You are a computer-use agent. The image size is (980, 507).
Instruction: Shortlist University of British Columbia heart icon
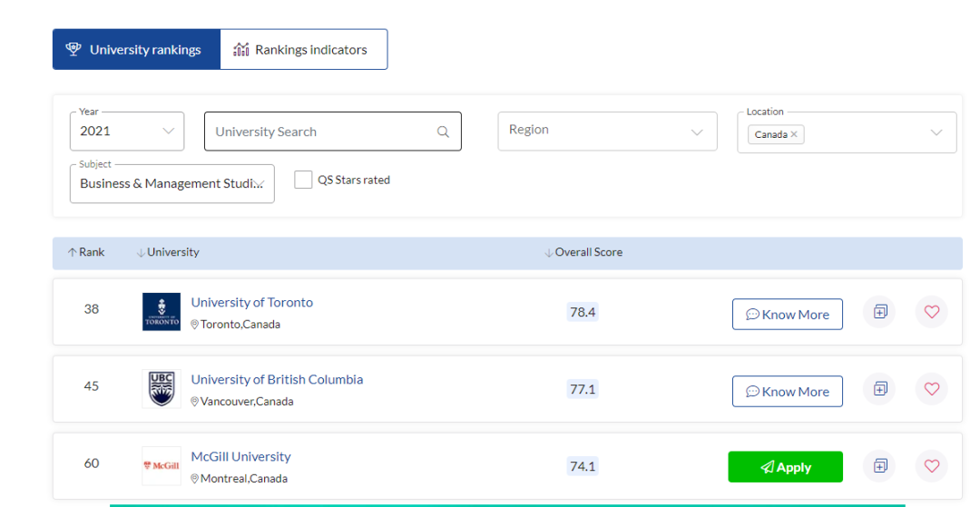(931, 389)
